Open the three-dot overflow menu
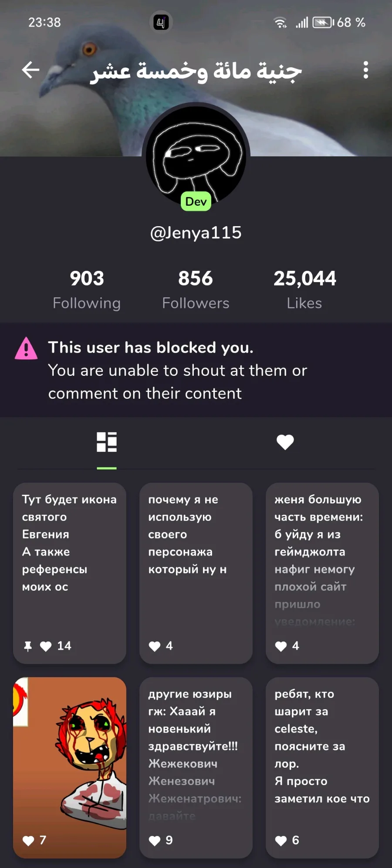 365,70
